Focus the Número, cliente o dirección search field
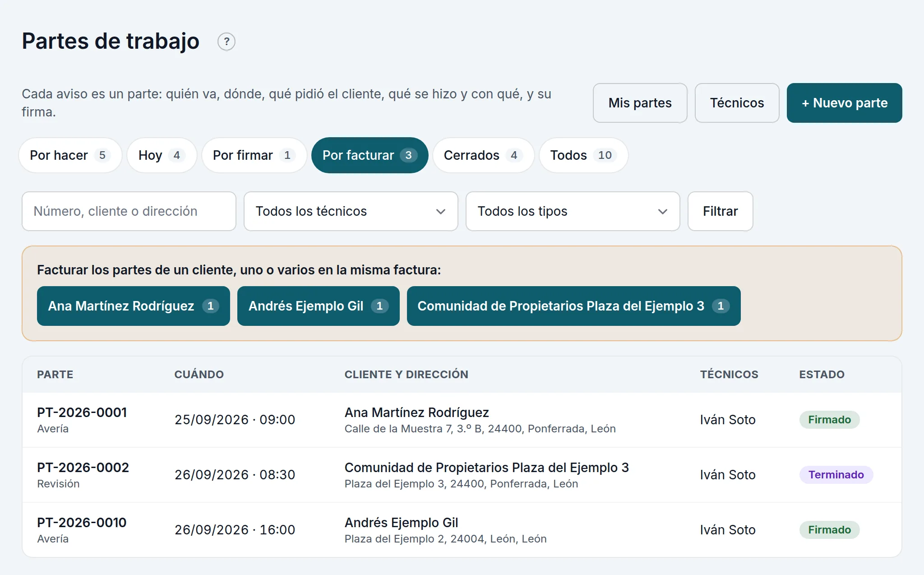Viewport: 924px width, 575px height. pos(129,211)
